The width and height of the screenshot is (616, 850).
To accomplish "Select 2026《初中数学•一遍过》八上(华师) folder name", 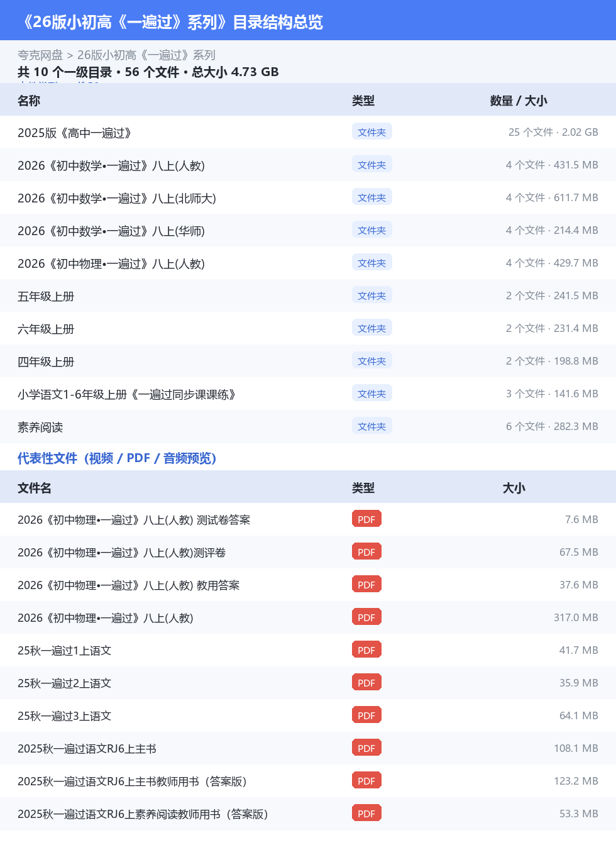I will pos(111,231).
